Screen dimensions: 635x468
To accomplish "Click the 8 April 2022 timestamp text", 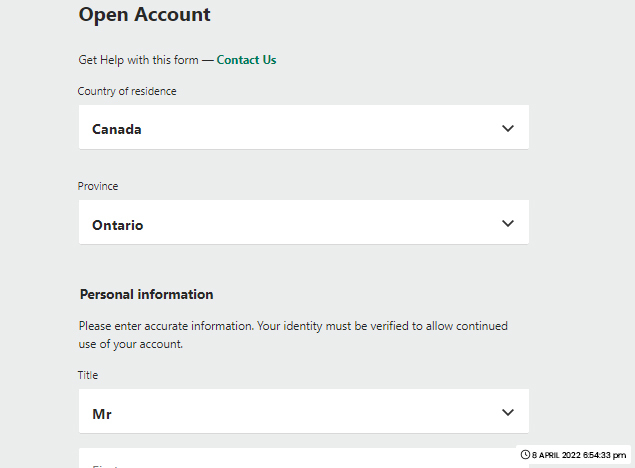I will click(x=579, y=455).
